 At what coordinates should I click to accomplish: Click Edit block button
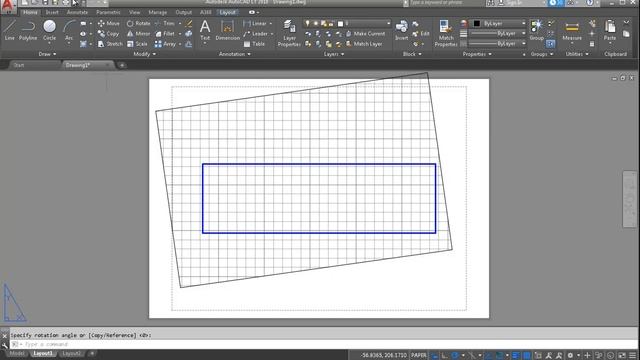[x=421, y=34]
